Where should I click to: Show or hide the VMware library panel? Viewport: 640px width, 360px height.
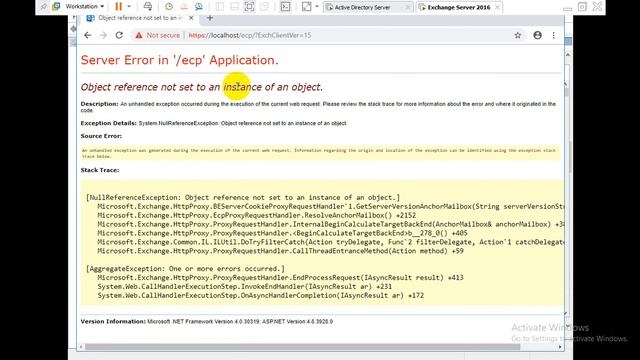(220, 7)
